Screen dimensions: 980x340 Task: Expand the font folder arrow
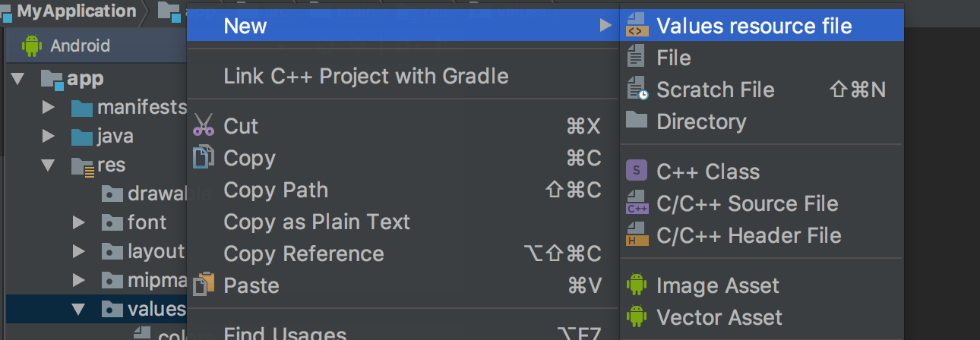(x=78, y=222)
